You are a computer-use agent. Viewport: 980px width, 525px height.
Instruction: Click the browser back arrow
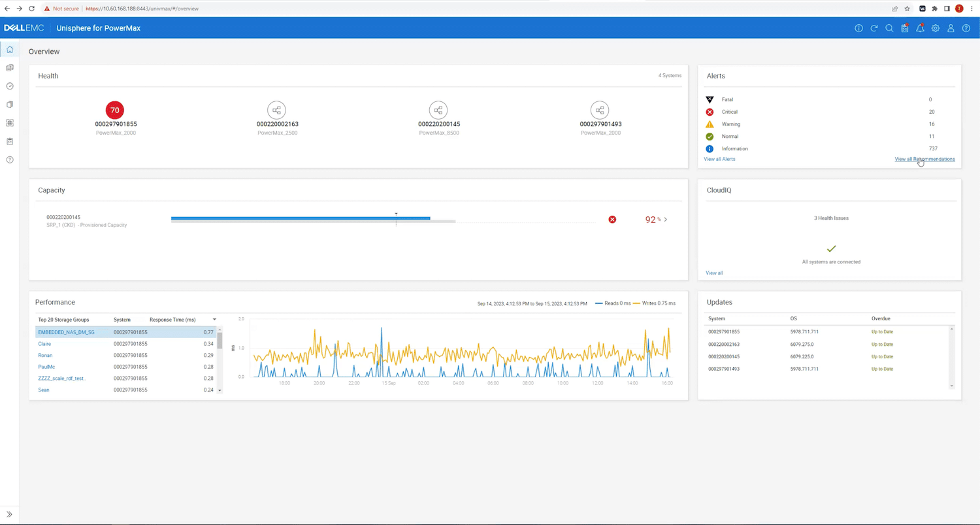(x=7, y=8)
